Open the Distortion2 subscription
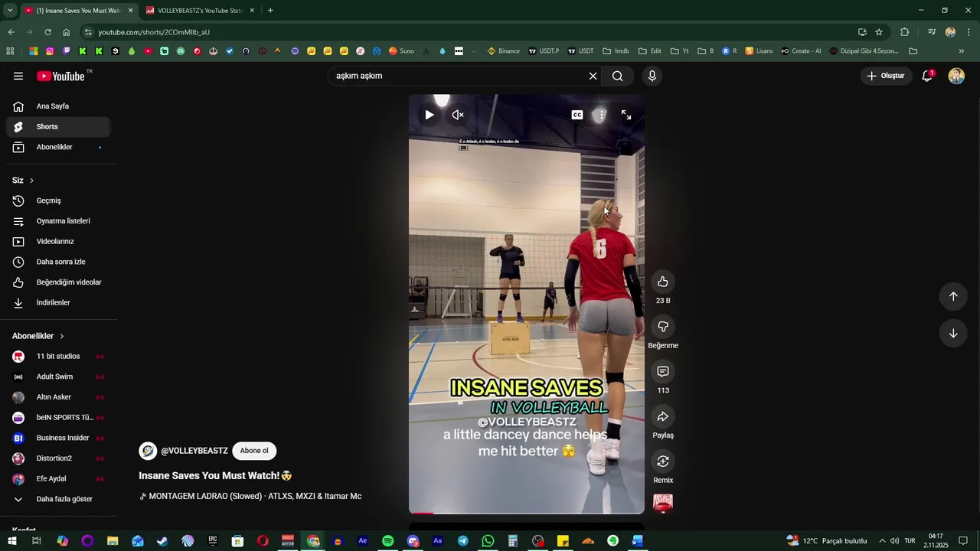 59,458
